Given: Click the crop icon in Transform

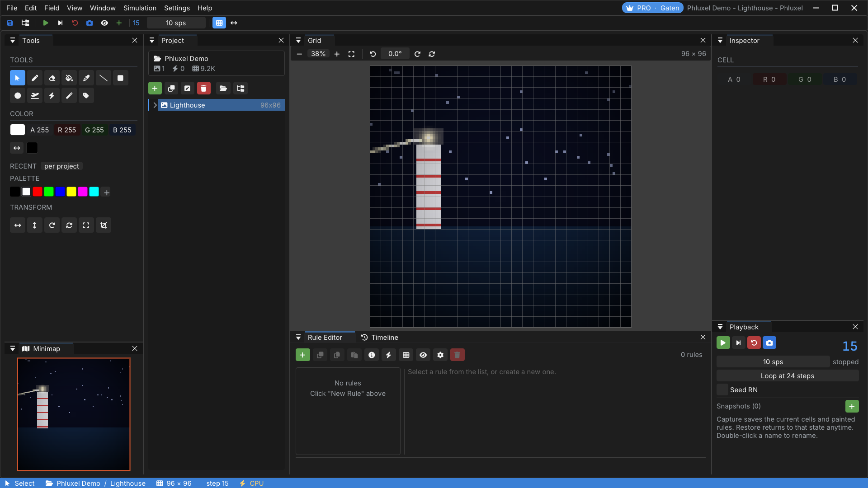Looking at the screenshot, I should pyautogui.click(x=104, y=225).
